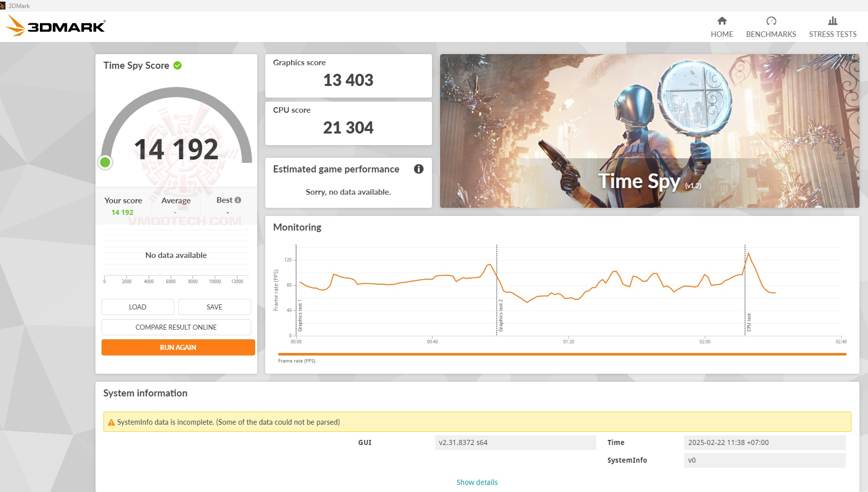Click the info icon for Estimated game performance
The width and height of the screenshot is (868, 492).
(x=418, y=169)
